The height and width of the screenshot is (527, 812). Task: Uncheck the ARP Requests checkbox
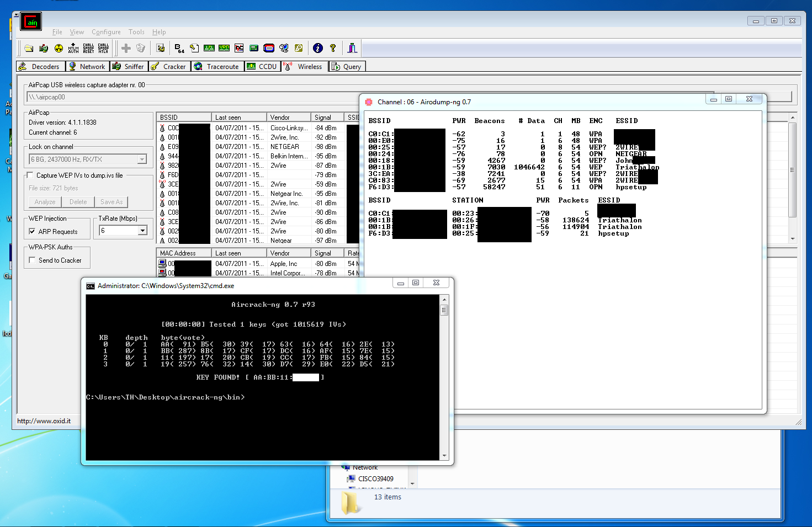(x=32, y=232)
